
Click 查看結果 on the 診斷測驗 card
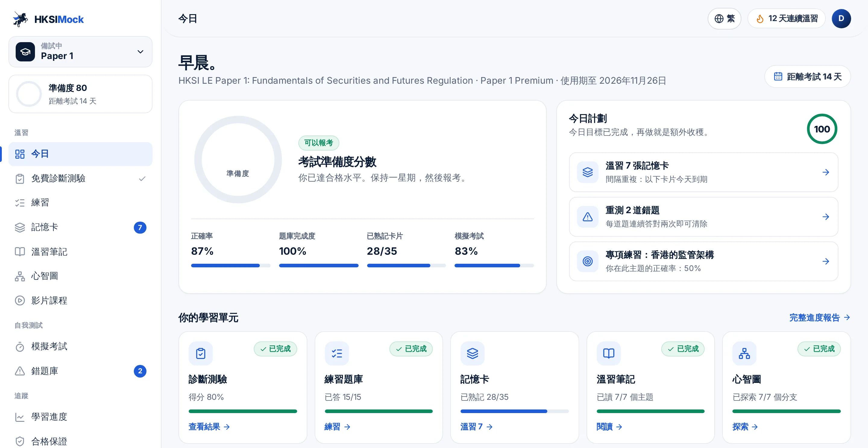pyautogui.click(x=209, y=427)
